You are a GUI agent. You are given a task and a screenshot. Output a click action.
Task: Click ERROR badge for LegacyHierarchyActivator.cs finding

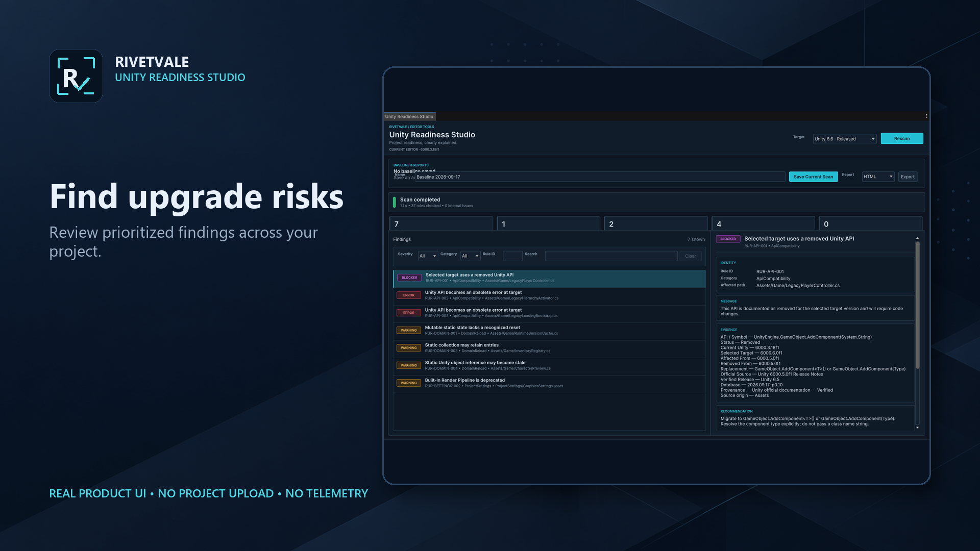pos(409,295)
